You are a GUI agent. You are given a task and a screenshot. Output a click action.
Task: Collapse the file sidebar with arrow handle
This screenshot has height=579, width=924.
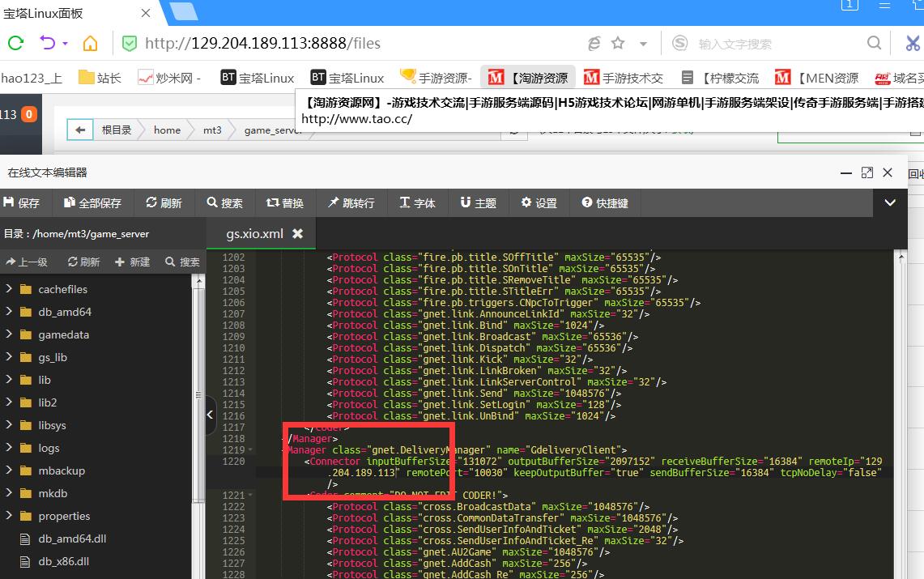click(210, 415)
